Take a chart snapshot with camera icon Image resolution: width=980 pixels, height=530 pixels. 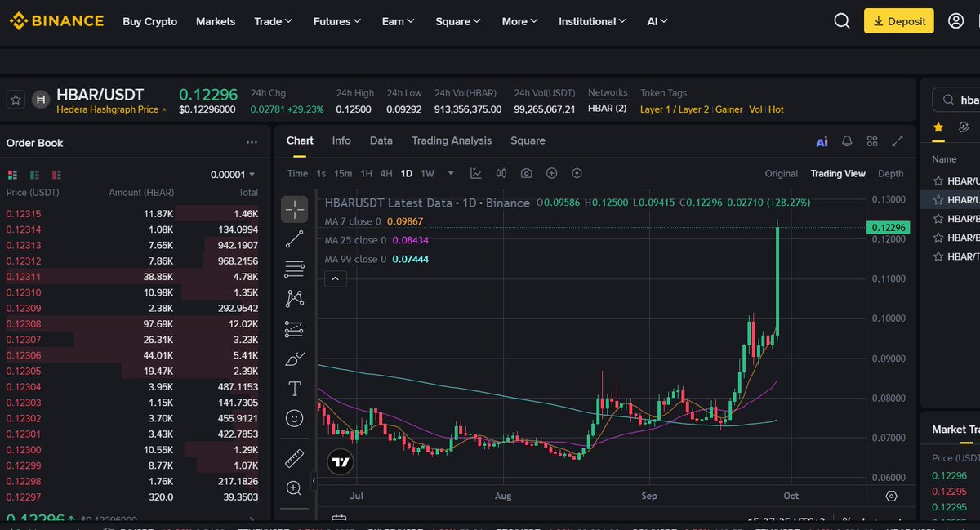(x=527, y=173)
